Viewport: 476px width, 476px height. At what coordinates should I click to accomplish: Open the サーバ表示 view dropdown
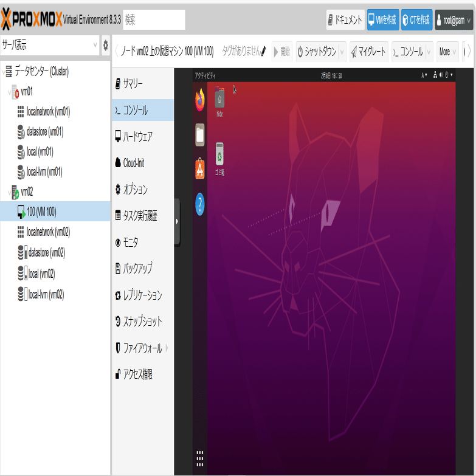pyautogui.click(x=50, y=45)
